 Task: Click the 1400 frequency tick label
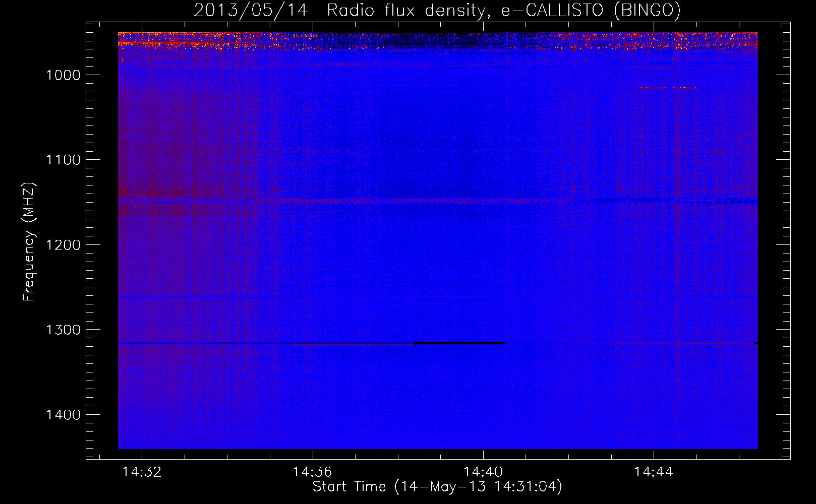(63, 415)
